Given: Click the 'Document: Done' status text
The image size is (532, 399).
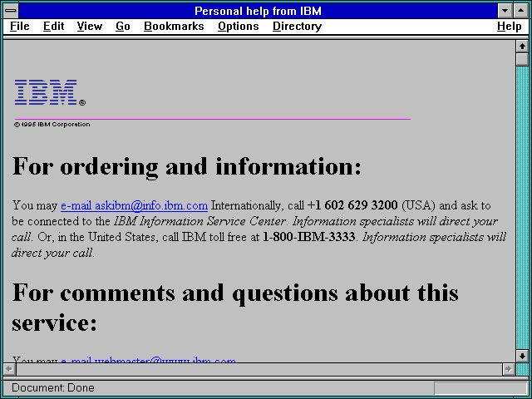Looking at the screenshot, I should pyautogui.click(x=53, y=388).
